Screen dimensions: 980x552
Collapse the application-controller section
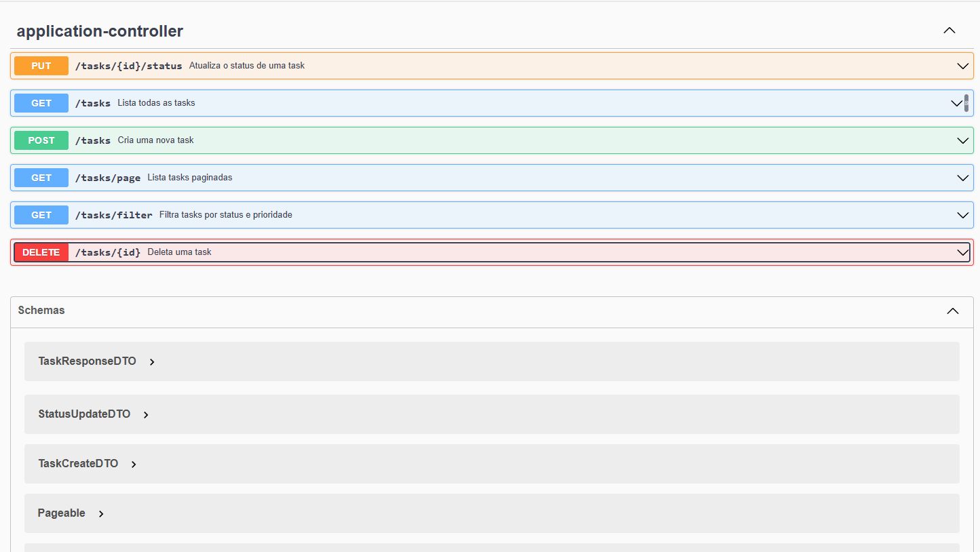949,30
